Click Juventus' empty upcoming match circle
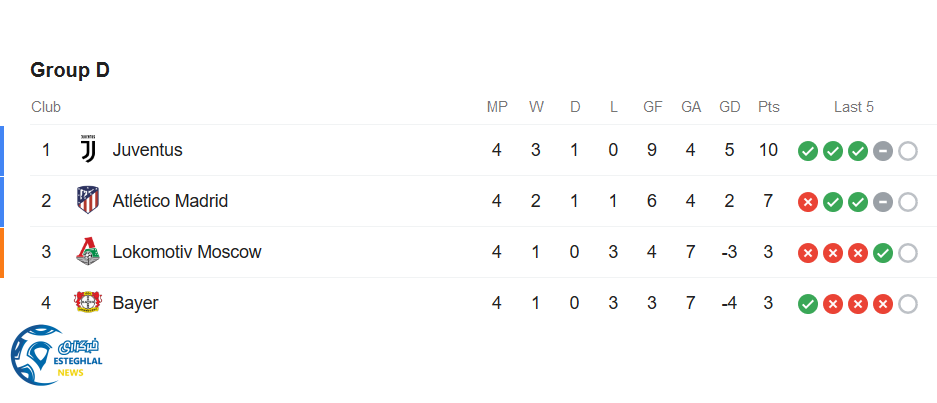This screenshot has height=403, width=937. [908, 151]
